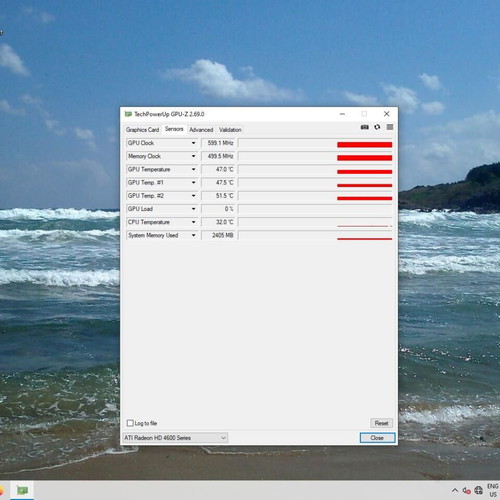Open the network globe icon in system tray

(478, 490)
